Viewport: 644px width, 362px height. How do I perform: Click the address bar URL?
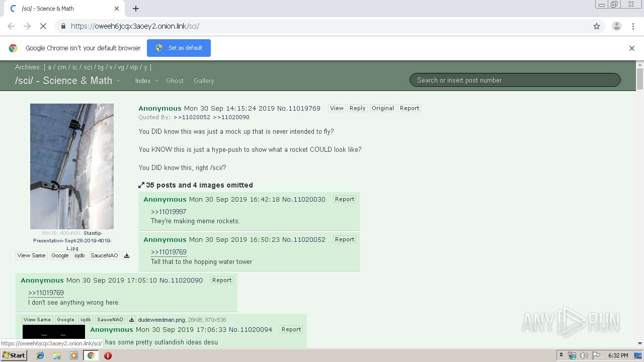[135, 26]
